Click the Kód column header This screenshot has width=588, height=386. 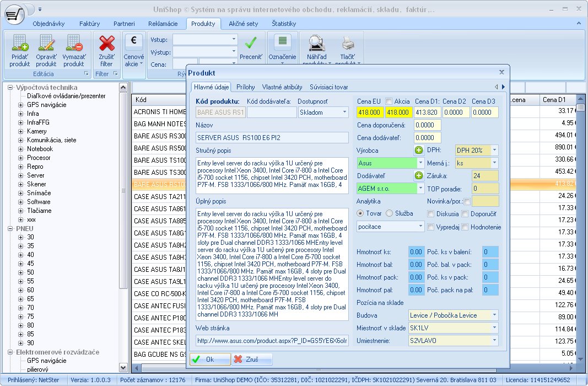click(x=159, y=100)
